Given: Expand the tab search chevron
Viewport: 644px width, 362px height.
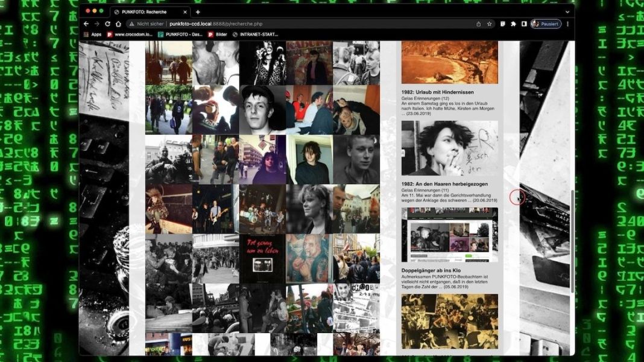Looking at the screenshot, I should pyautogui.click(x=567, y=11).
